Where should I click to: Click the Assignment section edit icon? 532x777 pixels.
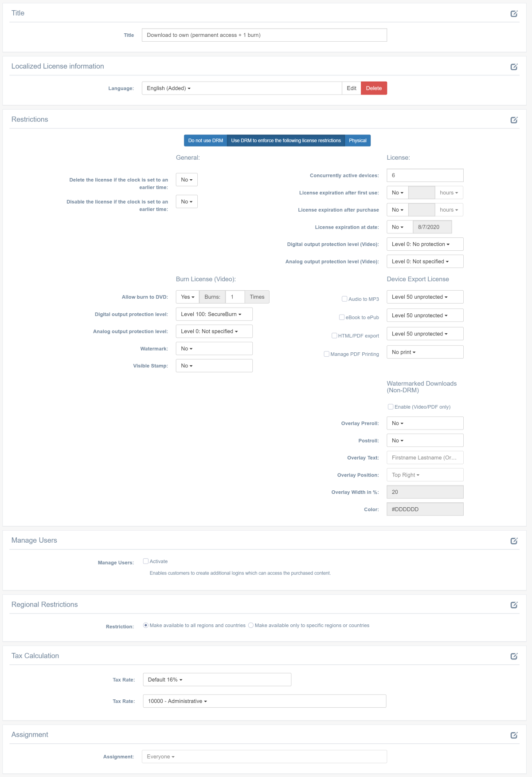coord(514,735)
